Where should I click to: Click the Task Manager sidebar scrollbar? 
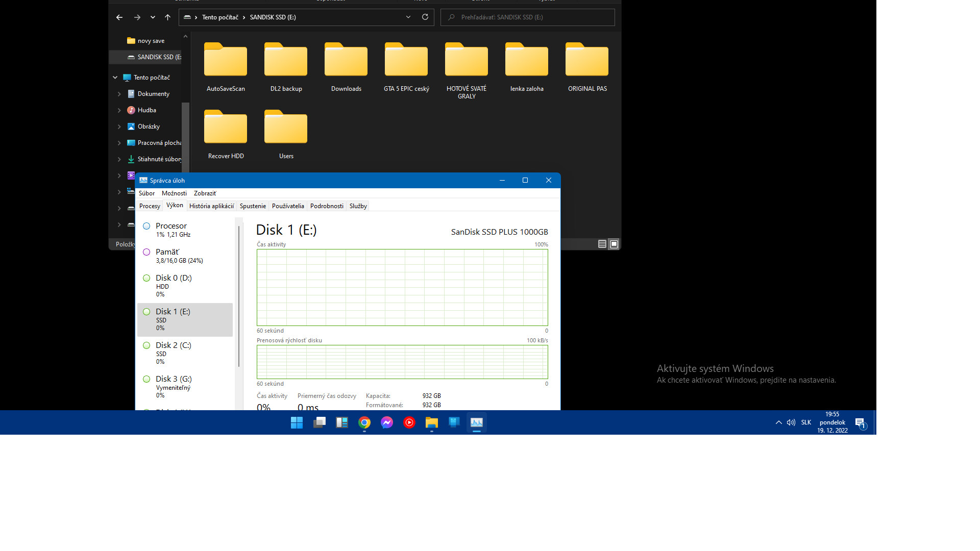238,296
